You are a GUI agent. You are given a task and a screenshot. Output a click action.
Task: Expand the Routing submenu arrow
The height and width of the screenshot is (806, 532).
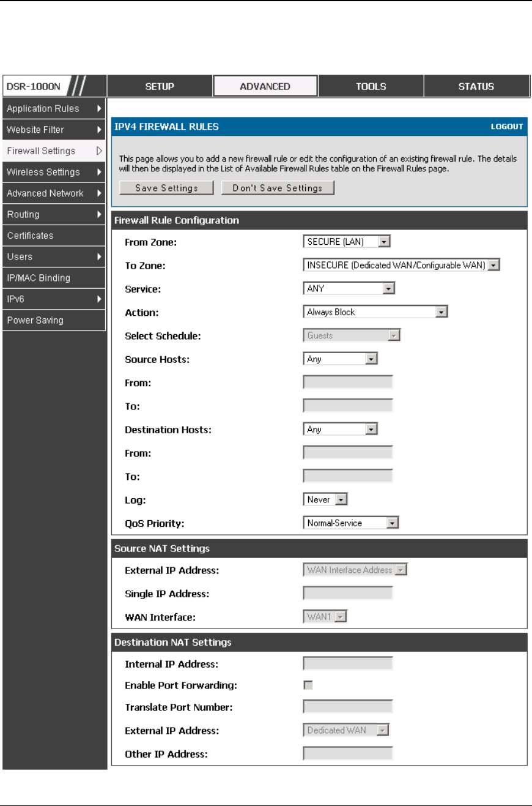pyautogui.click(x=99, y=214)
